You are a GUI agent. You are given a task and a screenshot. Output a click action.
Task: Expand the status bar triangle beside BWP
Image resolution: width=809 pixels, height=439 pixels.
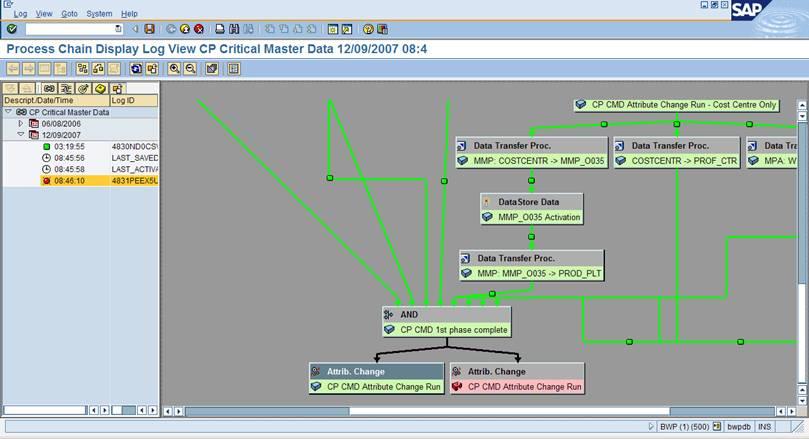click(x=651, y=427)
